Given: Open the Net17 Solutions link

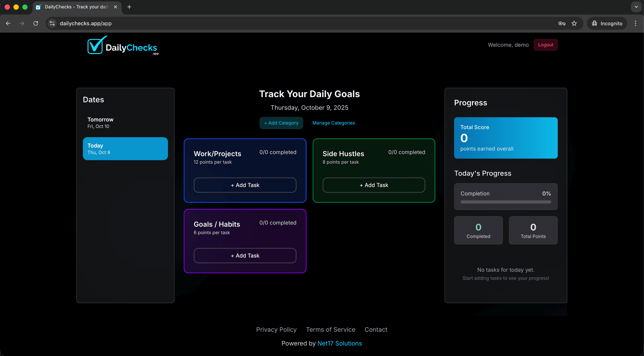Looking at the screenshot, I should (x=340, y=343).
